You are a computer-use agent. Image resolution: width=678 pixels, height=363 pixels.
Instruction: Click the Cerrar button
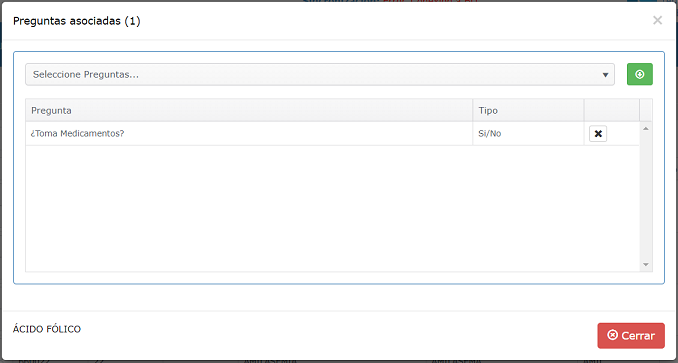[631, 335]
